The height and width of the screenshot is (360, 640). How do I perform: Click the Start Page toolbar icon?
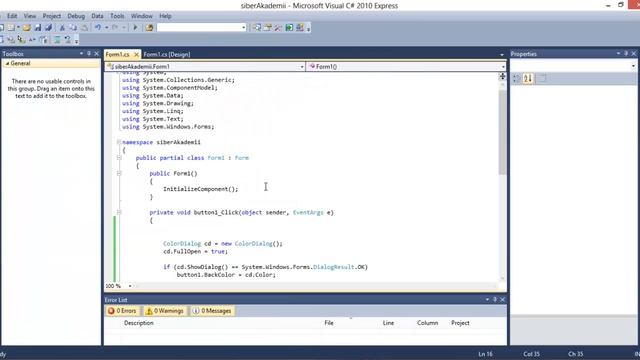pos(289,28)
